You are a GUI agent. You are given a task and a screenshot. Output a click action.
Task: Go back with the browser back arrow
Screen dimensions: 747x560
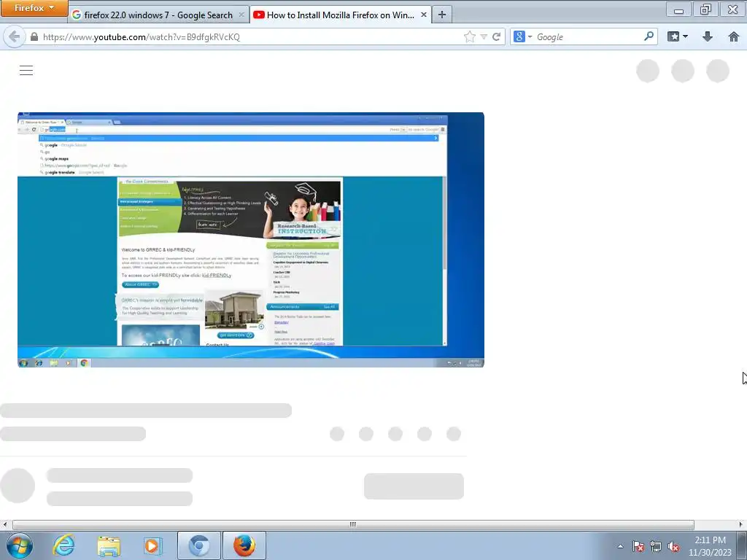coord(15,36)
